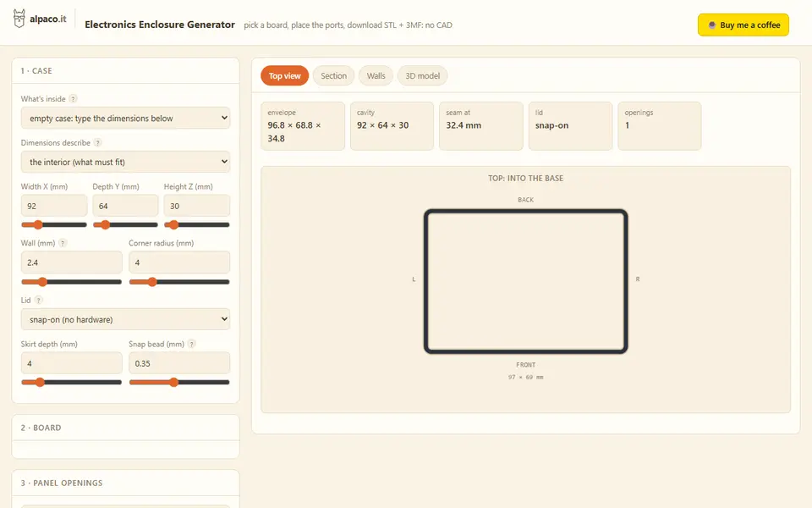The image size is (812, 508).
Task: Open help icon next to Dimensions describe
Action: coord(97,142)
